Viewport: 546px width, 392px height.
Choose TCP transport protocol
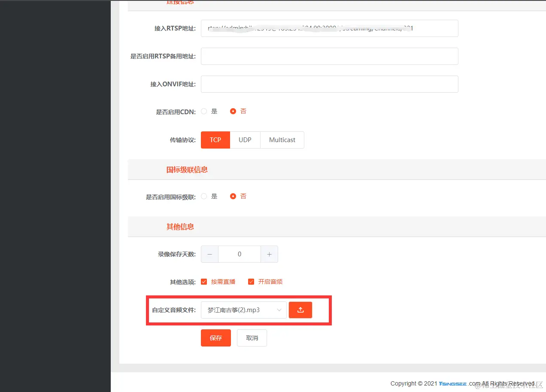215,140
